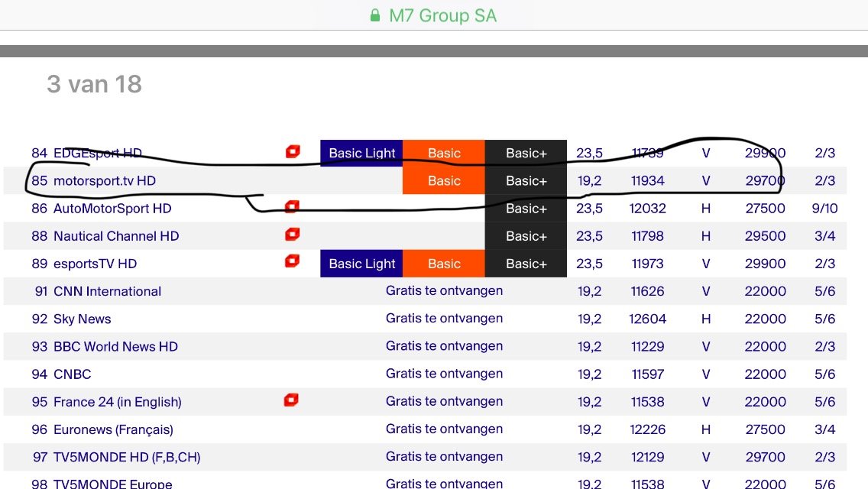Screen dimensions: 868x489
Task: Open channel 89 esportsTV HD
Action: pos(84,264)
